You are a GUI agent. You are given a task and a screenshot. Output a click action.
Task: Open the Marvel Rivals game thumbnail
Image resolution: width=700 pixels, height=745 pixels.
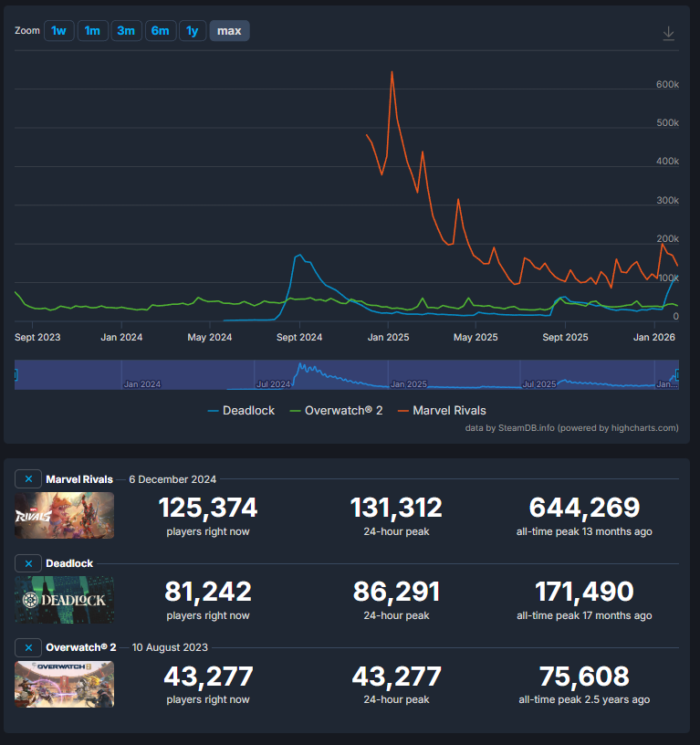(64, 516)
